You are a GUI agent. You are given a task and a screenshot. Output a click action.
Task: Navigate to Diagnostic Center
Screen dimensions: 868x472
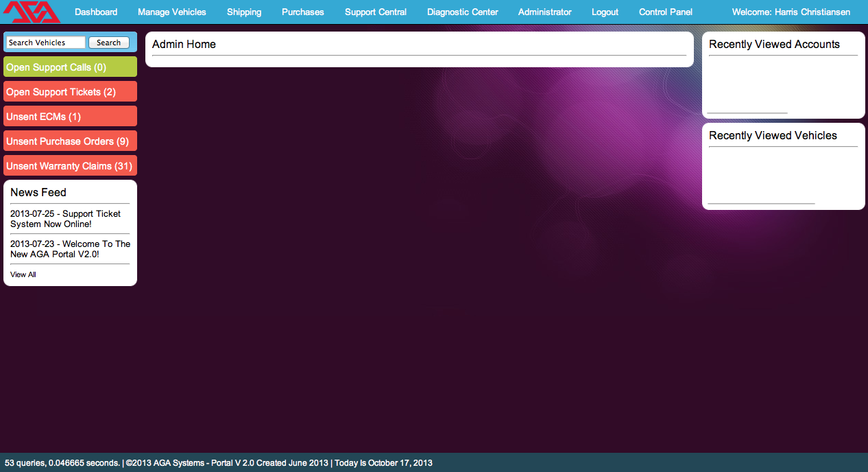[x=463, y=12]
